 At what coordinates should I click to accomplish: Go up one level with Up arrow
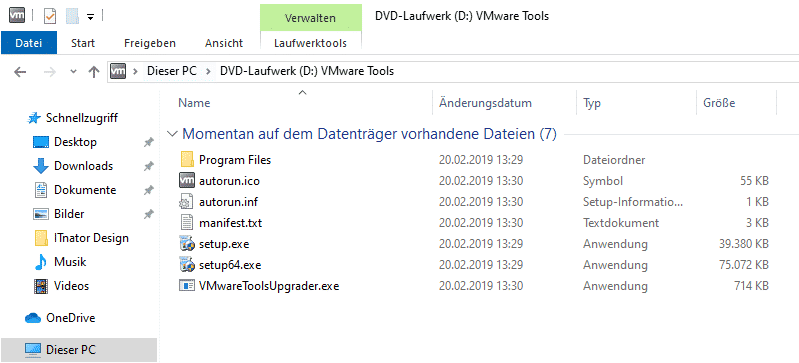93,72
